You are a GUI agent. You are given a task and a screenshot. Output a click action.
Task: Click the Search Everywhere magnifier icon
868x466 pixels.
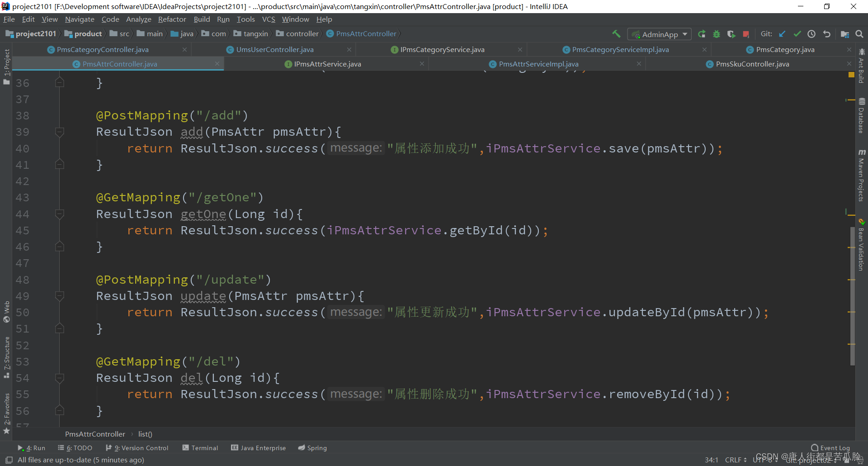click(x=859, y=34)
